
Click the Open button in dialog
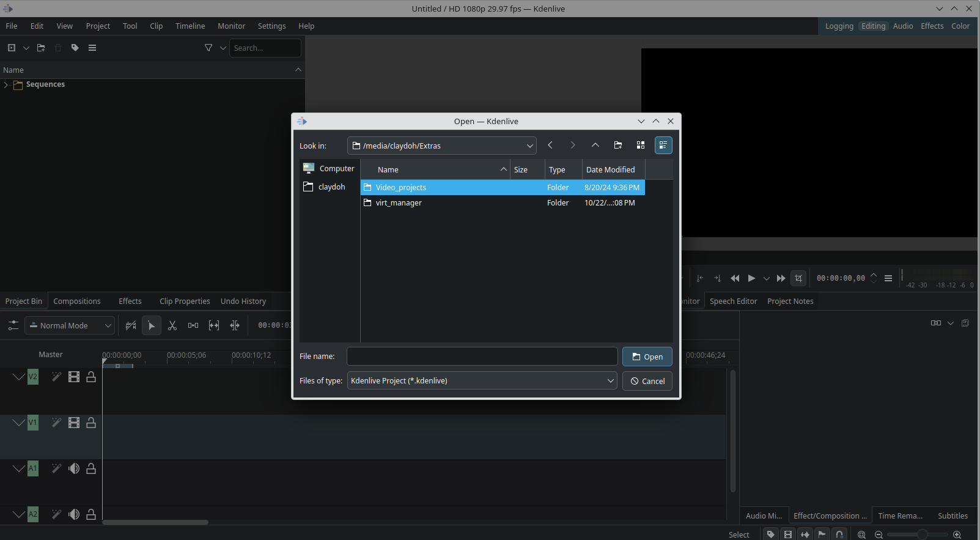point(647,357)
